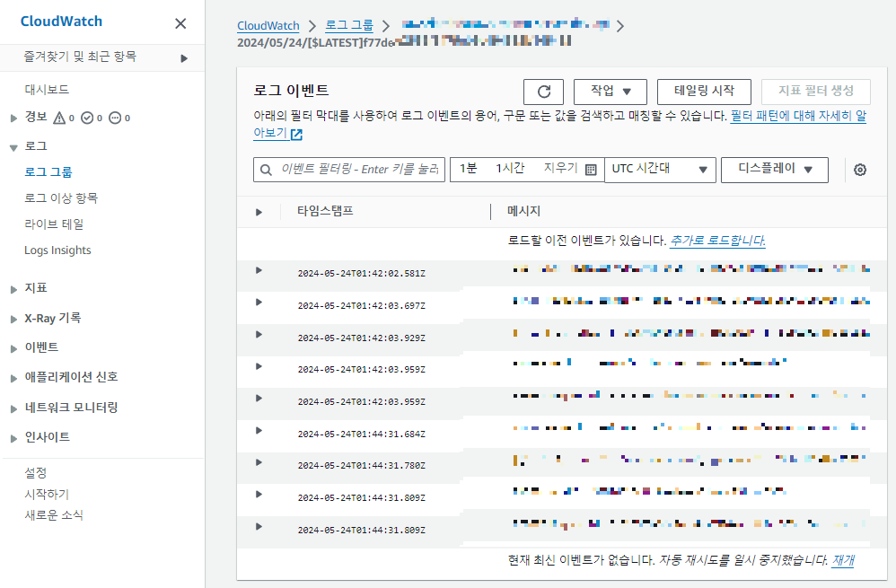
Task: Expand the 인사이트 section
Action: tap(13, 438)
